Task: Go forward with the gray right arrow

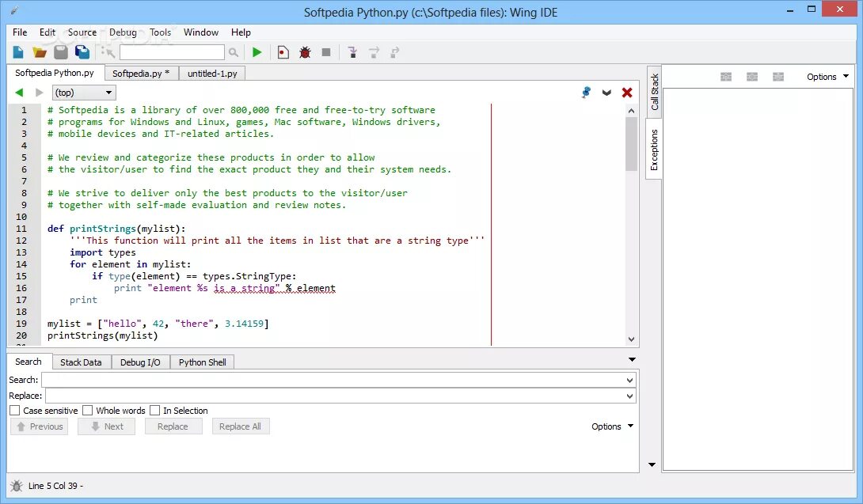Action: pos(39,93)
